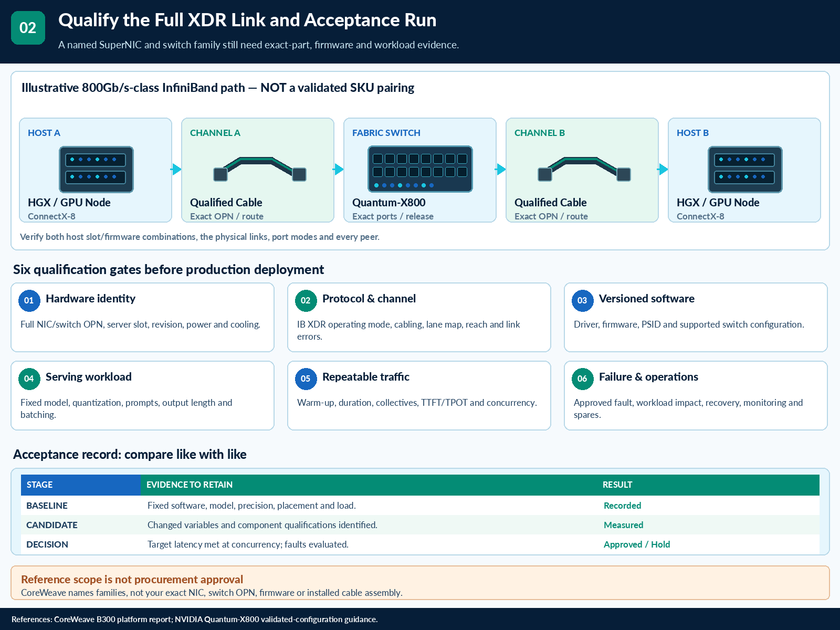Click the Measured result value

624,525
